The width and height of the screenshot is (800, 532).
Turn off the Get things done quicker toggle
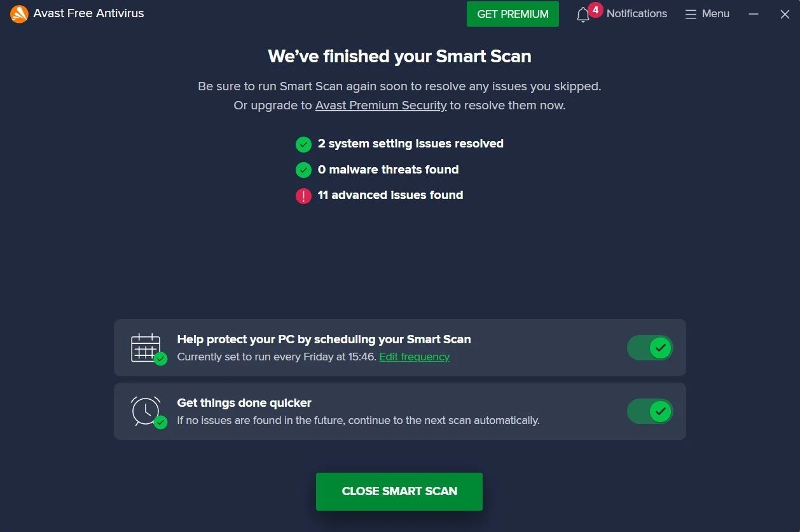(649, 411)
